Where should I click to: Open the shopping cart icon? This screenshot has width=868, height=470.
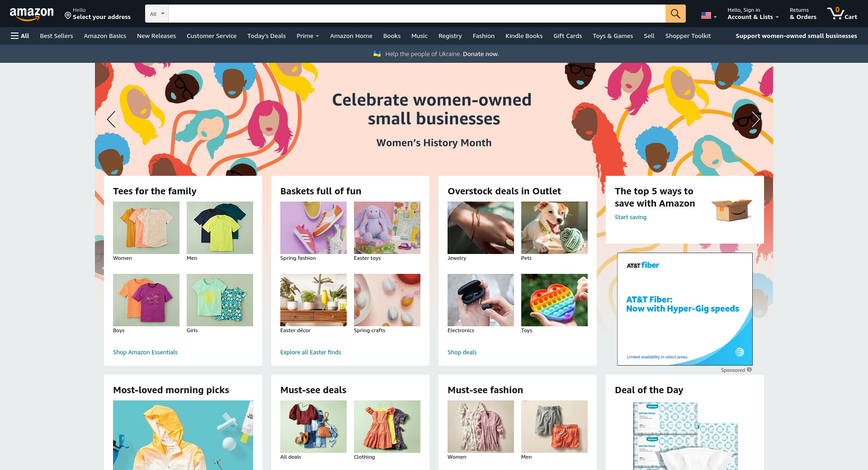[842, 14]
